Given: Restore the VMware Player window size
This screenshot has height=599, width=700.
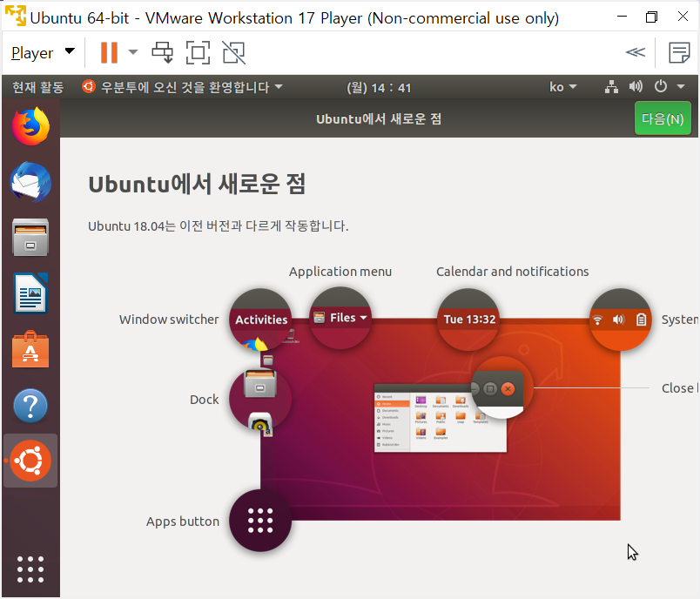Looking at the screenshot, I should pos(651,17).
